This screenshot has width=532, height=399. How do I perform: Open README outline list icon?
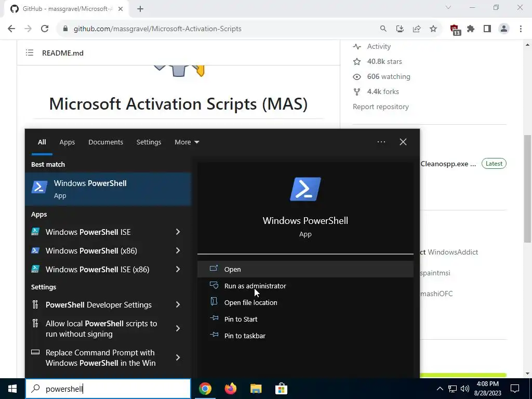click(30, 52)
